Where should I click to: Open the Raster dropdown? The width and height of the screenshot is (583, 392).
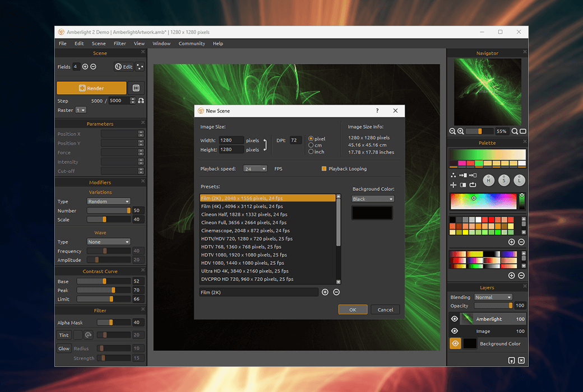(x=81, y=110)
